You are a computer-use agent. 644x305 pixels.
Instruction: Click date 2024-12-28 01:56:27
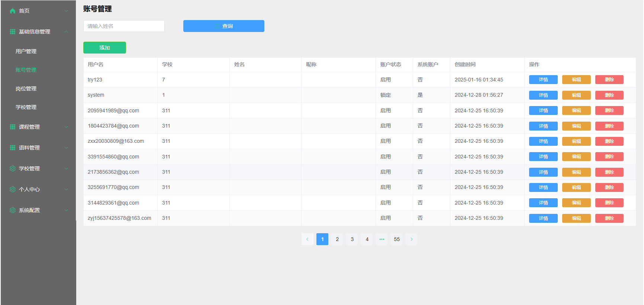479,95
